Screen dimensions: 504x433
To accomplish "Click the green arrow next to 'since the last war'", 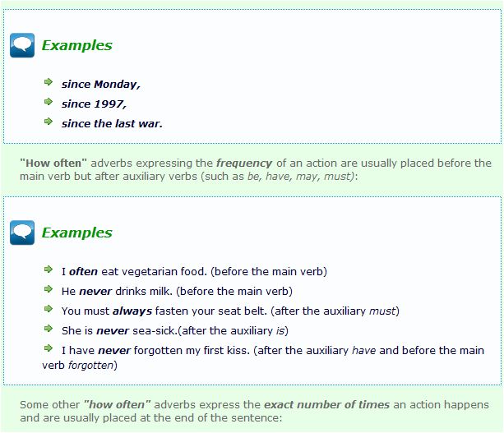I will [50, 122].
